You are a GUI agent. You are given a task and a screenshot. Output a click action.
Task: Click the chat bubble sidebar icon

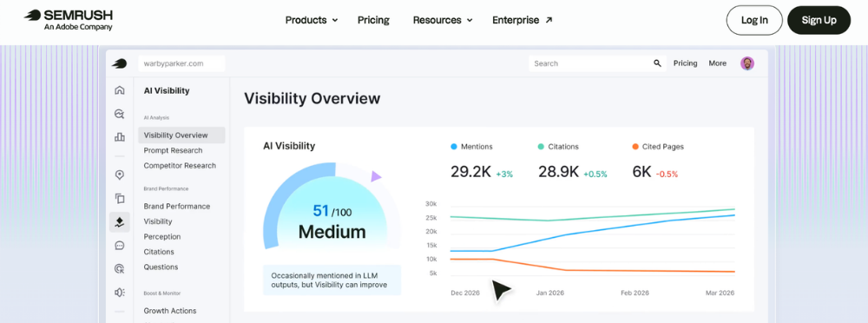click(x=120, y=246)
